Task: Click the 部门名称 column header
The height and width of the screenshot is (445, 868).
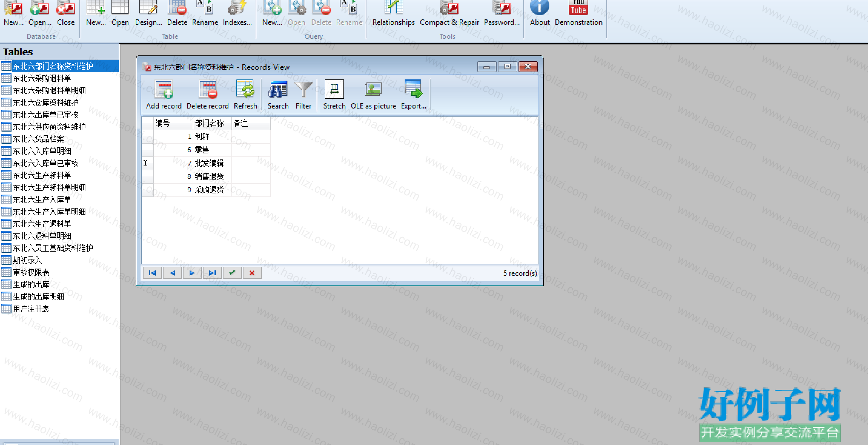Action: (212, 123)
